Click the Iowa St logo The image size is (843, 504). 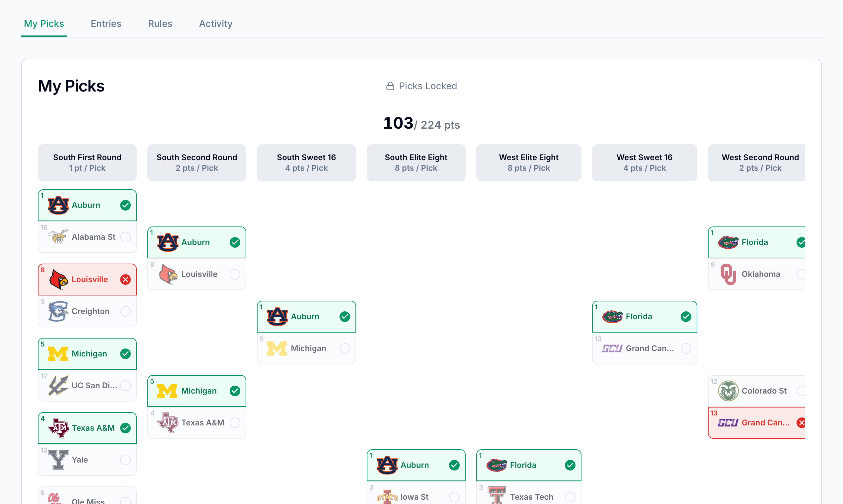coord(387,496)
